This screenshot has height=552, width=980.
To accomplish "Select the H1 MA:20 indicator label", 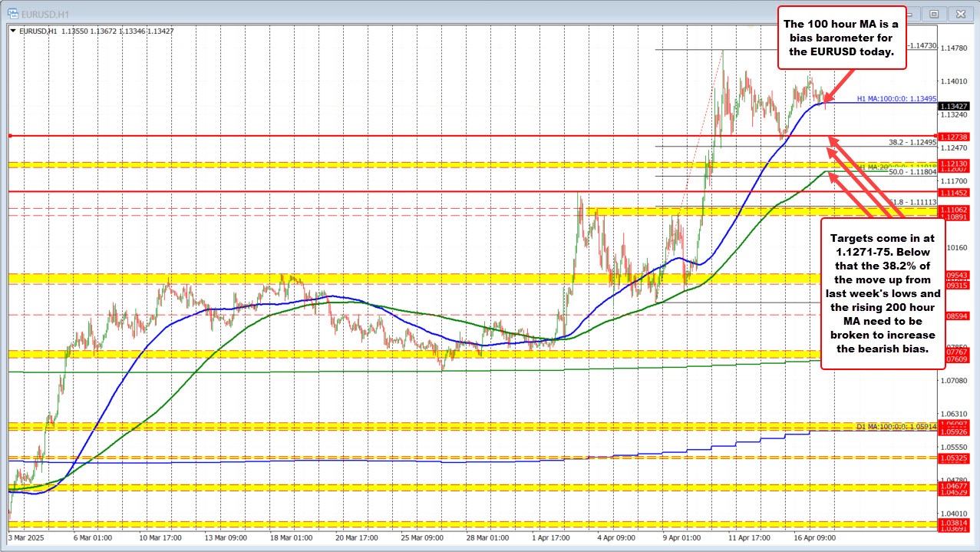I will tap(896, 165).
